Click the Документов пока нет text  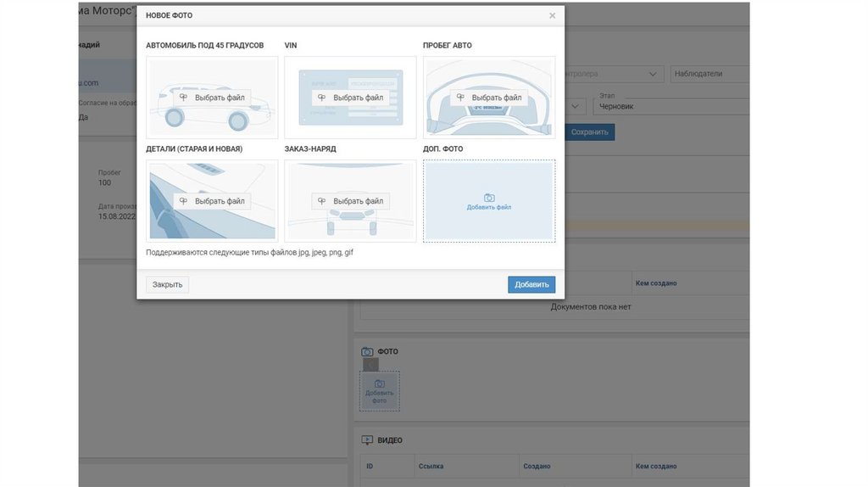click(591, 306)
